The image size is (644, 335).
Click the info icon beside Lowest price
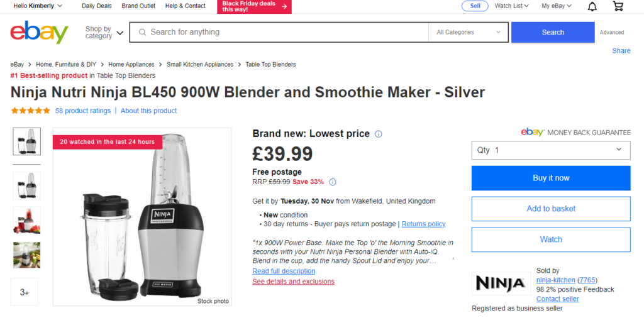pos(379,134)
